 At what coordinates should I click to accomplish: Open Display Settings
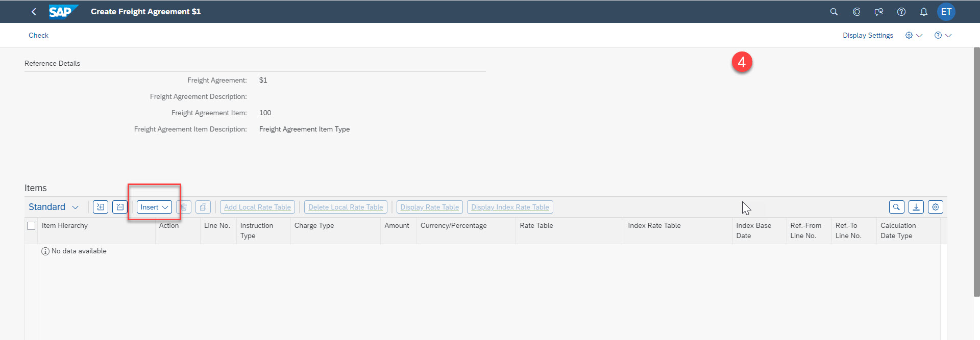pos(868,35)
